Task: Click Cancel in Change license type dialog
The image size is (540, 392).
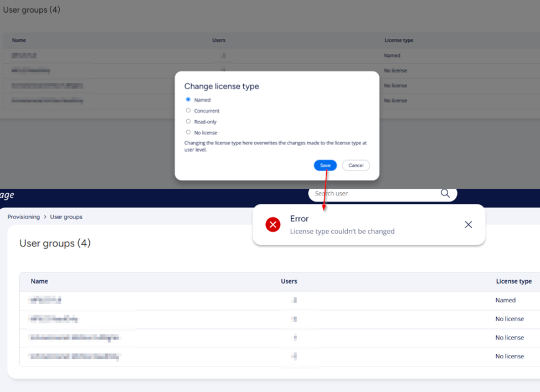Action: pyautogui.click(x=356, y=165)
